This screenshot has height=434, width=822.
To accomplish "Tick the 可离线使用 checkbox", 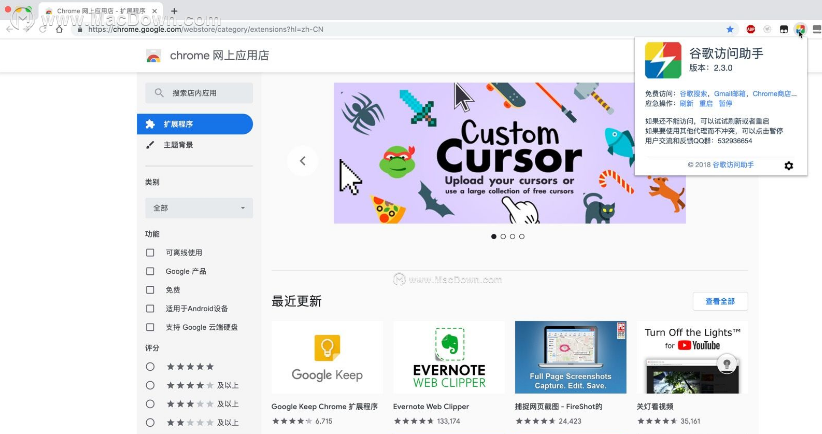I will (150, 253).
